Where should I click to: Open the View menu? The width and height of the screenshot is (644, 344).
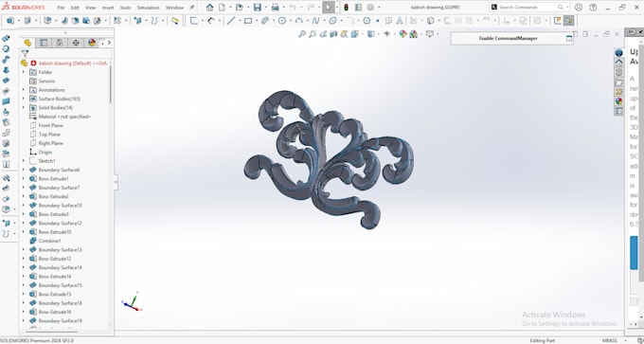(x=90, y=8)
